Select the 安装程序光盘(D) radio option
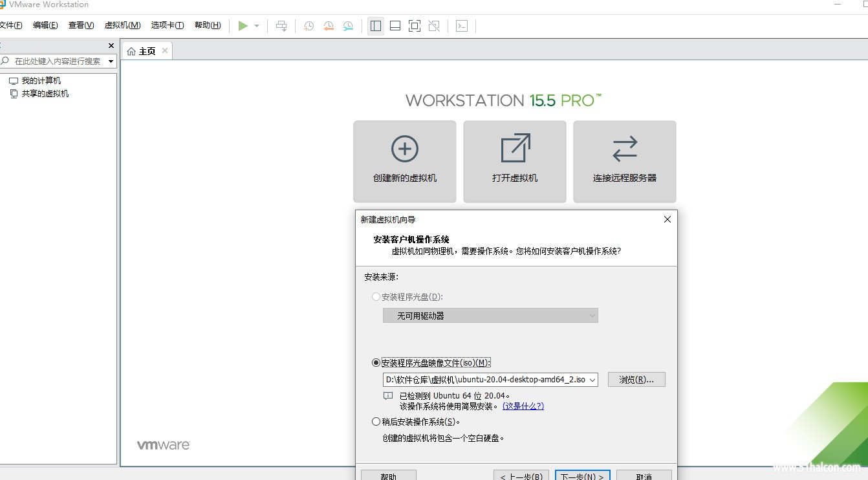The width and height of the screenshot is (868, 480). 376,297
